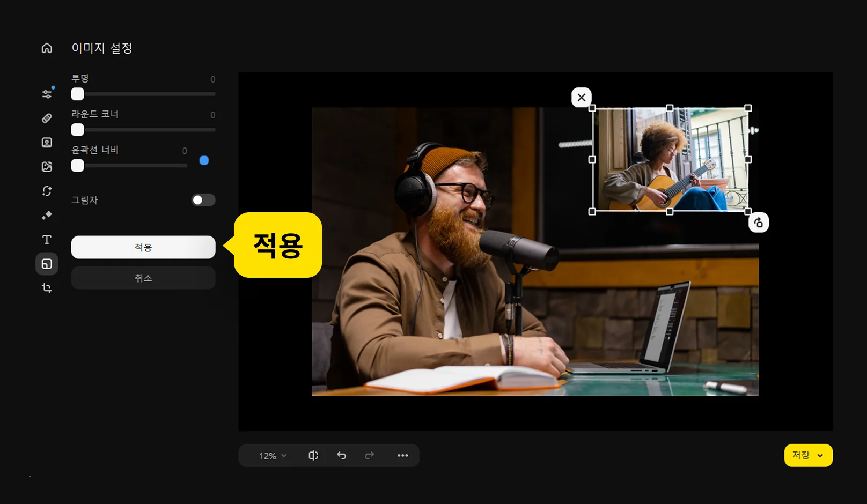This screenshot has width=867, height=504.
Task: Open the 12% zoom level dropdown
Action: coord(273,456)
